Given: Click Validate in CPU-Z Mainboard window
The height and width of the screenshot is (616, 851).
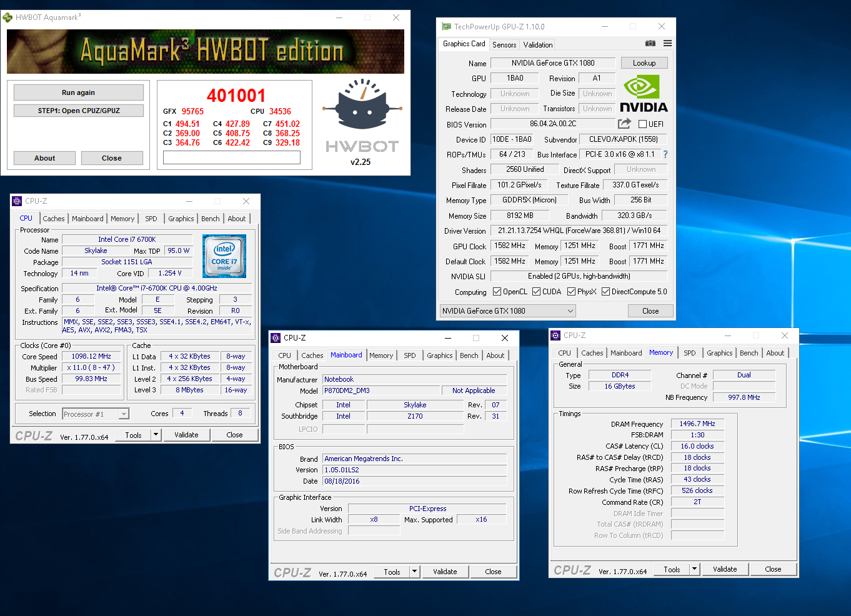Looking at the screenshot, I should 445,572.
